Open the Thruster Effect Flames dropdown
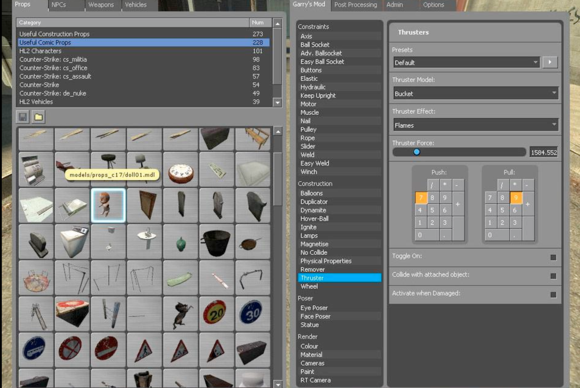Viewport: 580px width, 388px height. 475,125
